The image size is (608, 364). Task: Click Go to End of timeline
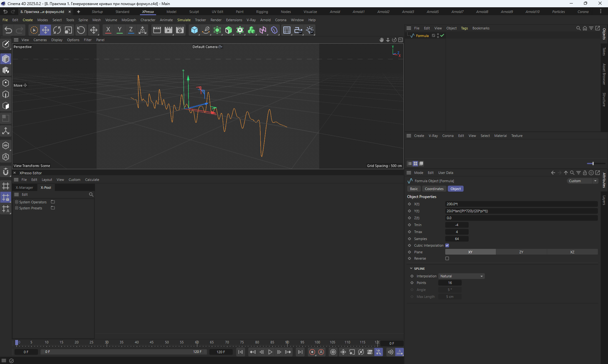coord(300,352)
